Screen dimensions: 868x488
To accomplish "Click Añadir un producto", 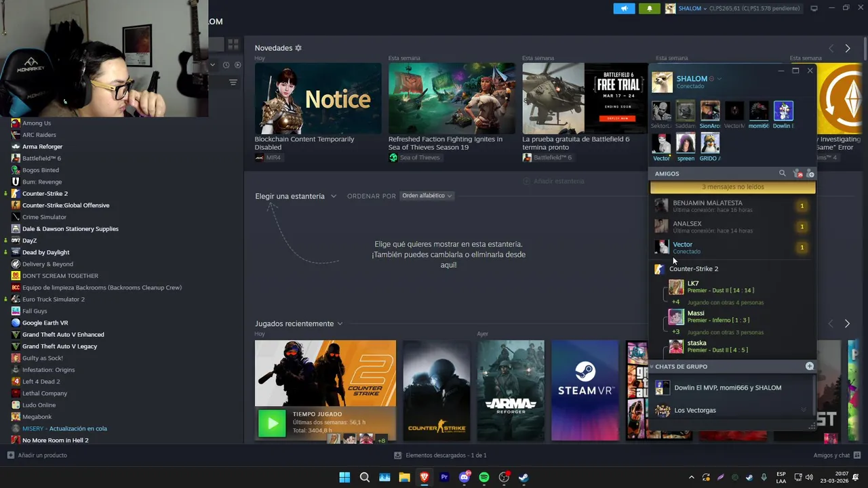I will pyautogui.click(x=42, y=455).
